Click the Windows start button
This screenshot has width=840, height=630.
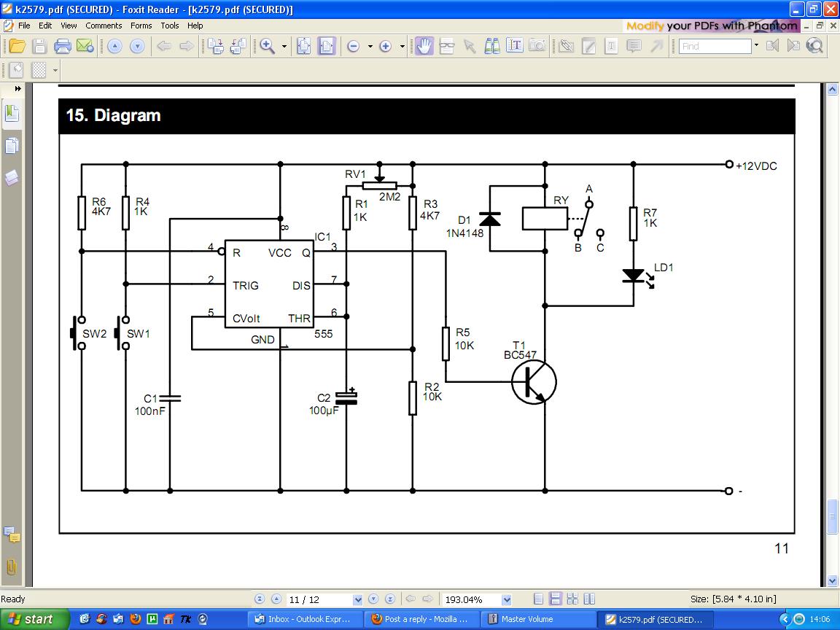pyautogui.click(x=31, y=619)
